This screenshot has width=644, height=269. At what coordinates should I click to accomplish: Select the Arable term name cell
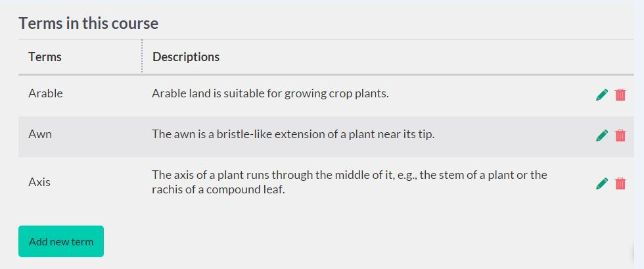point(46,93)
